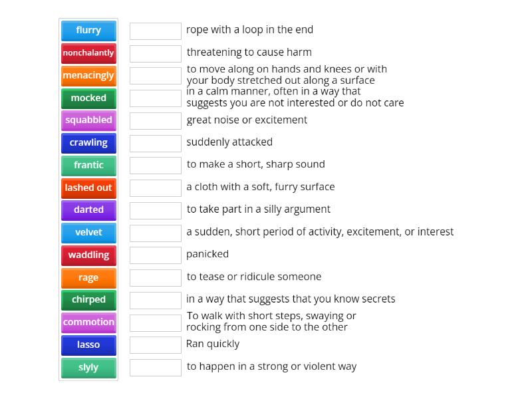Select the 'lashed out' word tile
Screen dimensions: 532x399
[88, 188]
